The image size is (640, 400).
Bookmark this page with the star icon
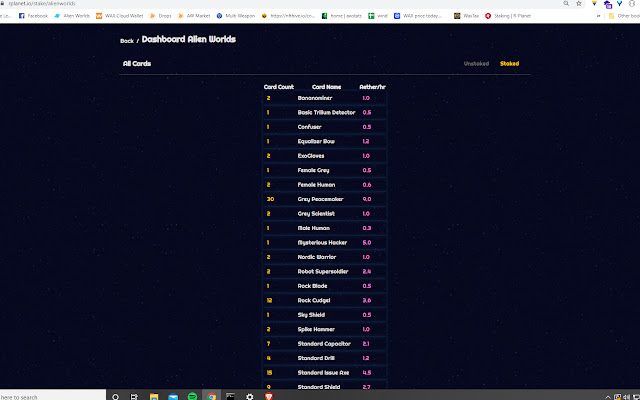pos(579,3)
